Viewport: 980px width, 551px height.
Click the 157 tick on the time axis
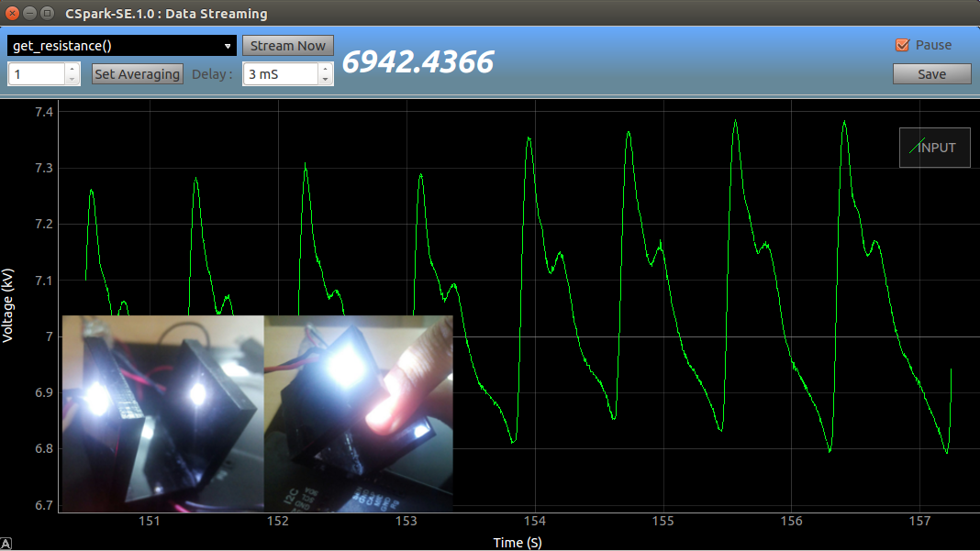click(919, 521)
